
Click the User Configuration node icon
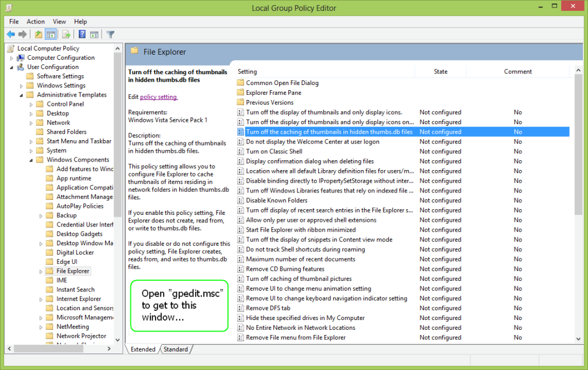[21, 67]
